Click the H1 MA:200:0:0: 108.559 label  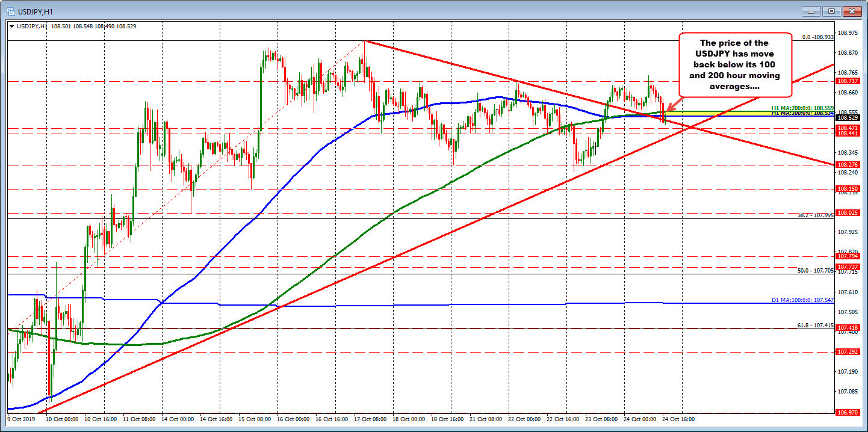[x=803, y=108]
